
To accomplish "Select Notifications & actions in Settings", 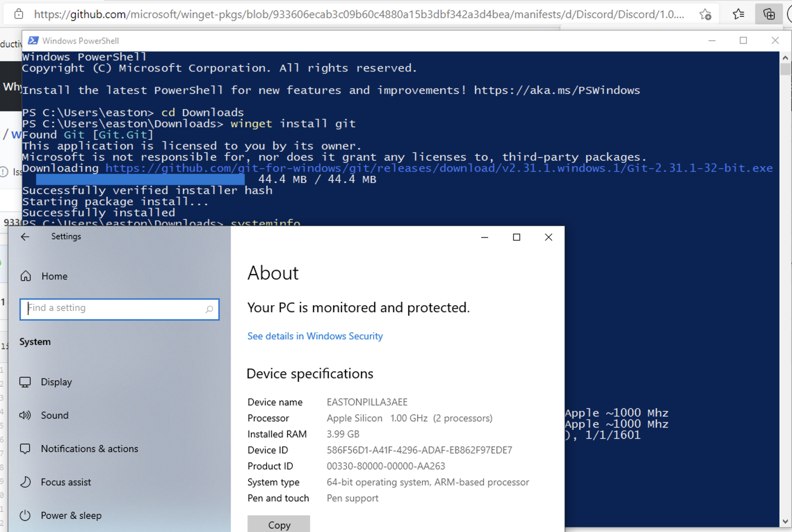I will pos(89,449).
